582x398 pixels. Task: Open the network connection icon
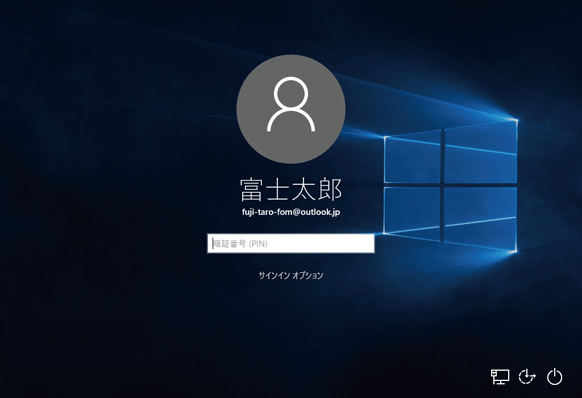[500, 377]
